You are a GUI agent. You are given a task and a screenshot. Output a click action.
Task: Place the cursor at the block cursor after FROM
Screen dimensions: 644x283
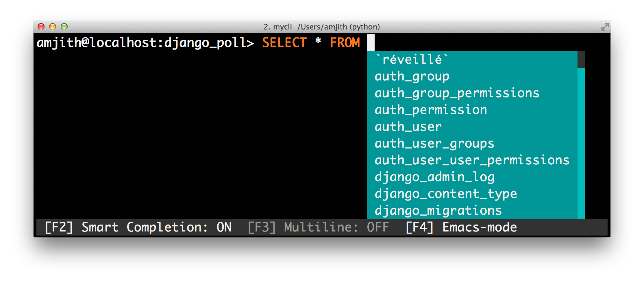(371, 43)
